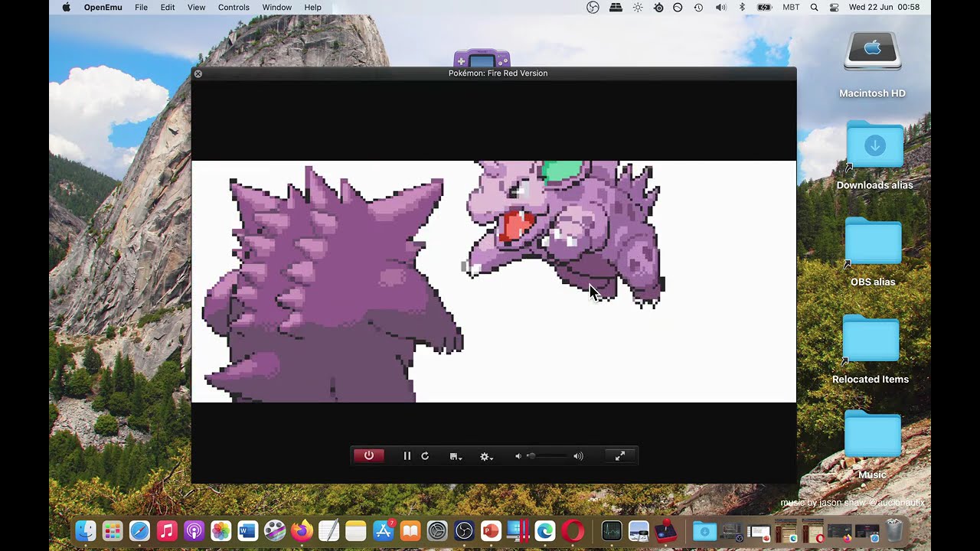
Task: Open Microsoft Word from the Dock
Action: pos(247,530)
